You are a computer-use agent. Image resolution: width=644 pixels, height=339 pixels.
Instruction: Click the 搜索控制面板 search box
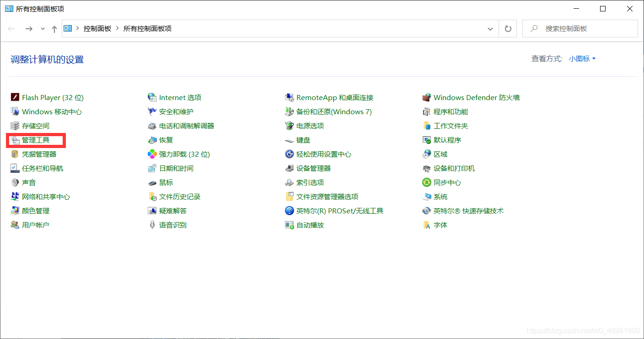(580, 28)
